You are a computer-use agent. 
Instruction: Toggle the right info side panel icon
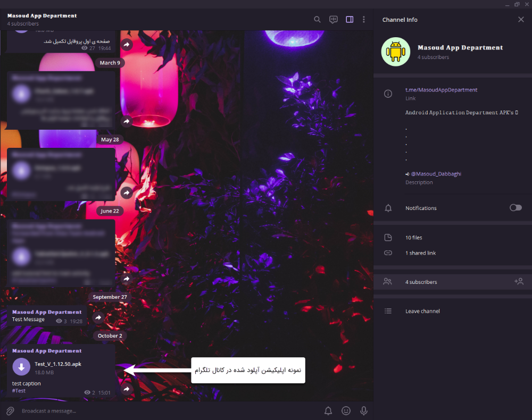click(350, 19)
